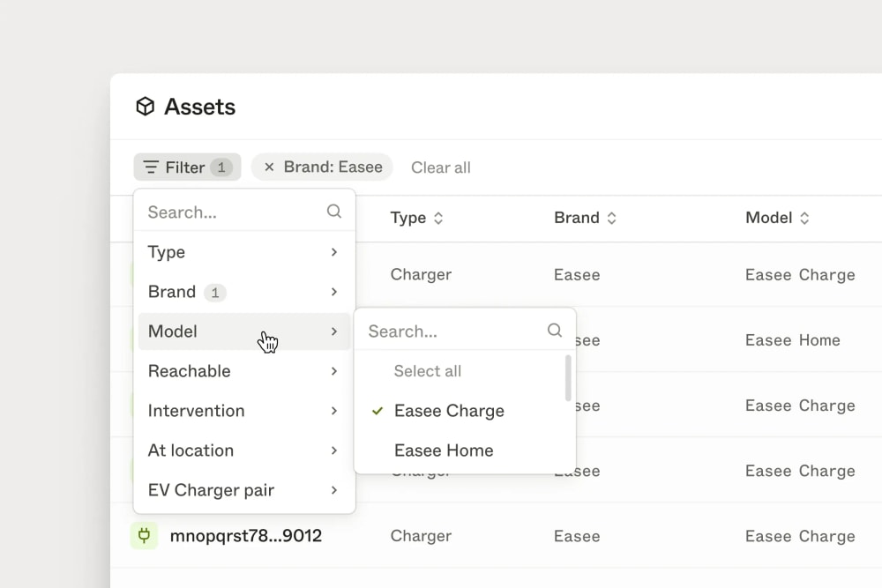The image size is (882, 588).
Task: Open the EV Charger pair filter submenu
Action: point(244,490)
